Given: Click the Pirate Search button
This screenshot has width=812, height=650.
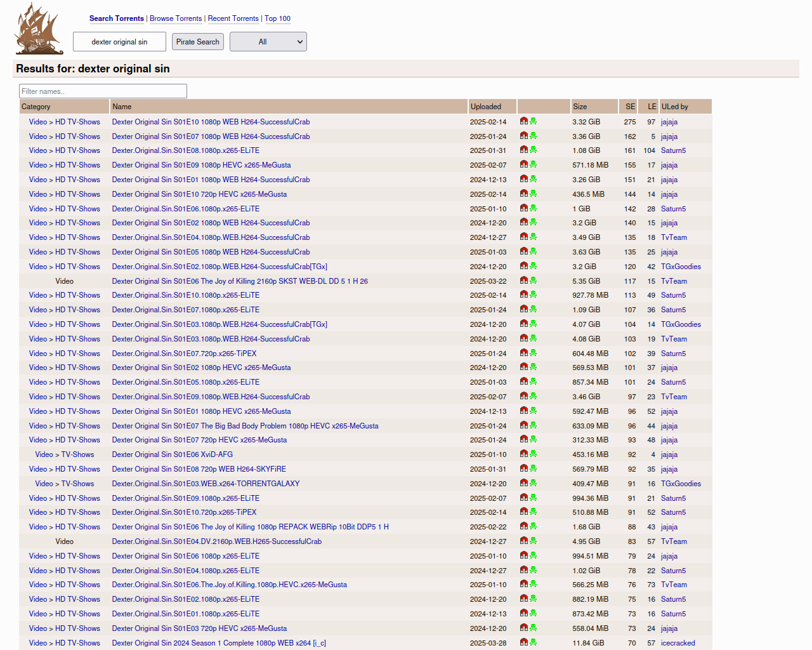Looking at the screenshot, I should tap(198, 42).
